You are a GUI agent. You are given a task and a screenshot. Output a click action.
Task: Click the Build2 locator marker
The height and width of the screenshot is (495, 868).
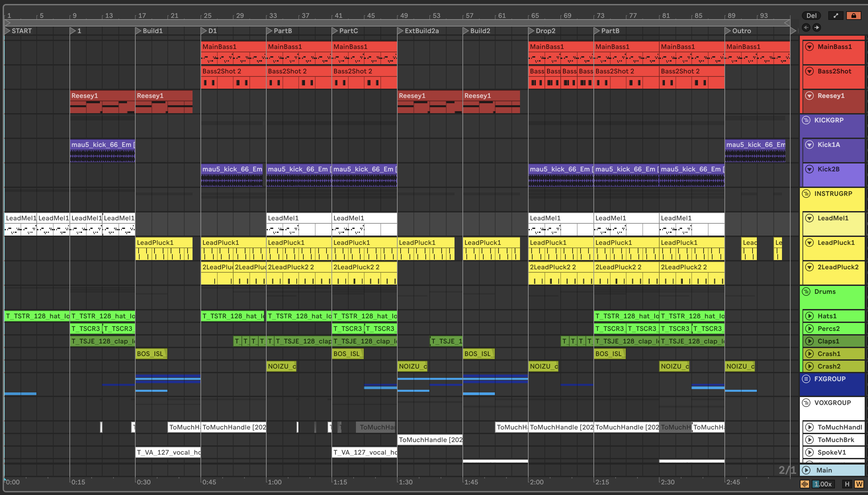coord(477,30)
